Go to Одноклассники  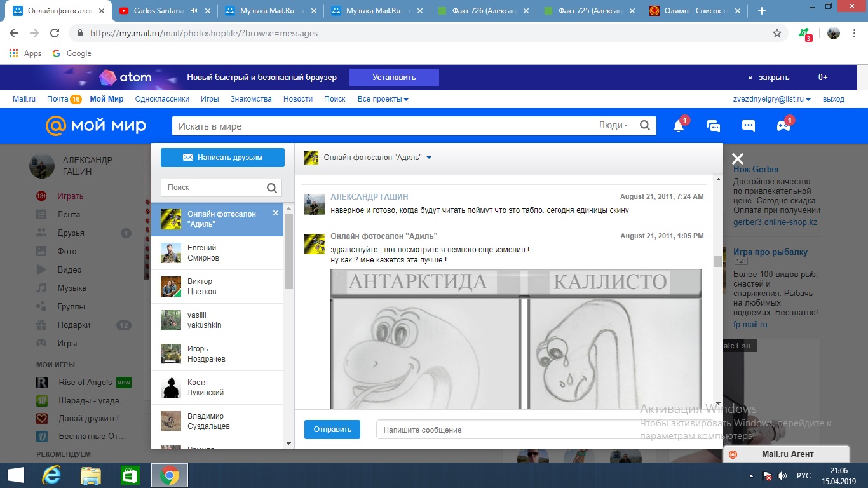[162, 99]
